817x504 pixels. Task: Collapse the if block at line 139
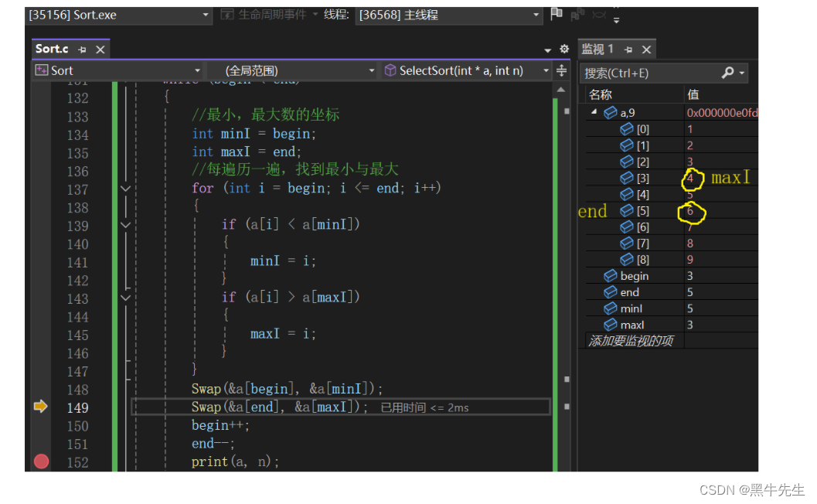tap(125, 225)
